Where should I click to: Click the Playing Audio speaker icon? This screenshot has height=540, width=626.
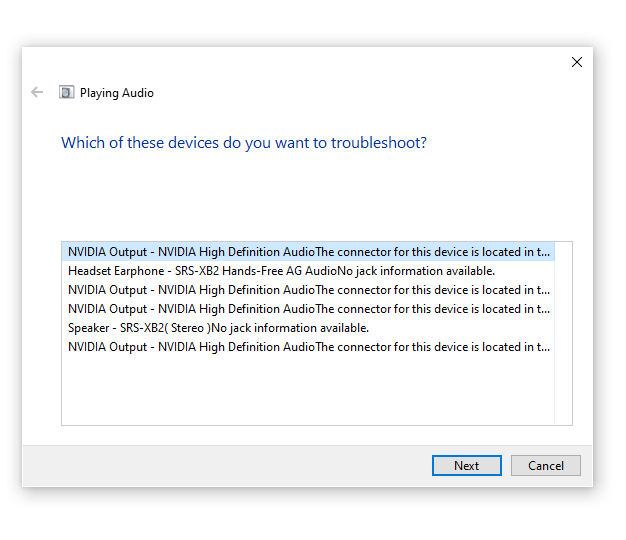click(x=66, y=92)
